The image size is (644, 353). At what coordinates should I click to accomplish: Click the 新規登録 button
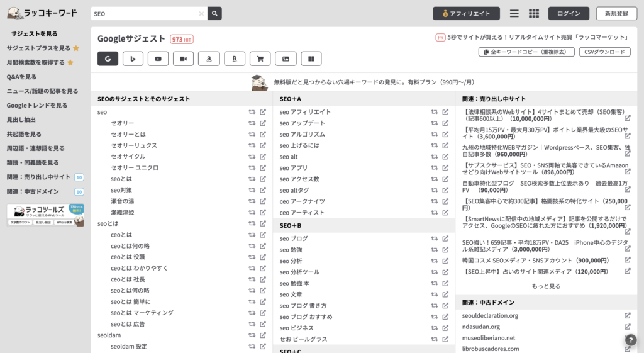click(x=616, y=14)
